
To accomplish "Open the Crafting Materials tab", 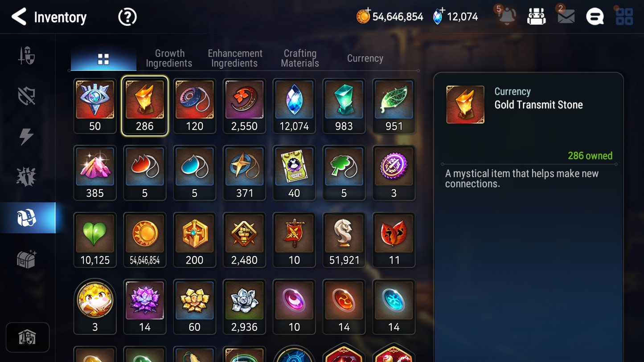I will tap(300, 58).
